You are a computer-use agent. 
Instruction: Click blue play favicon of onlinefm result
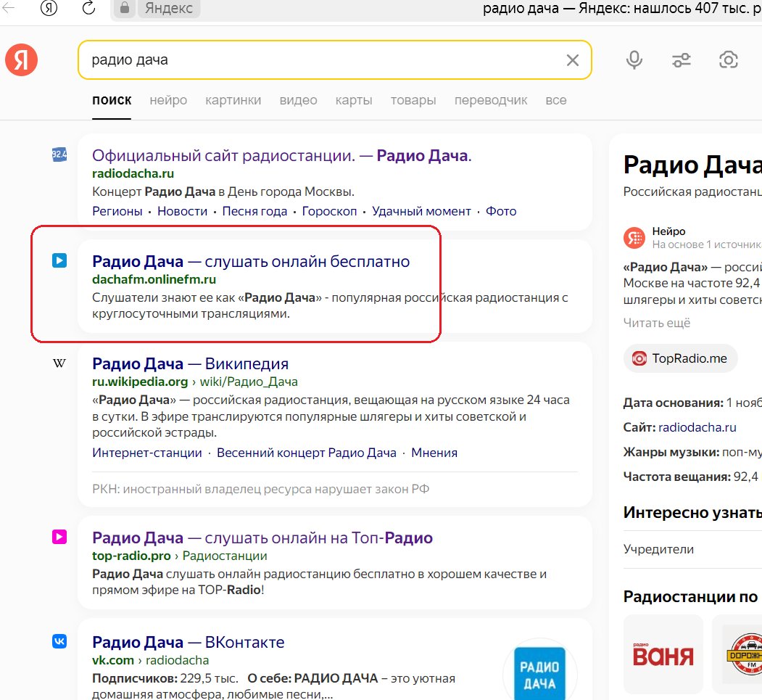click(59, 260)
